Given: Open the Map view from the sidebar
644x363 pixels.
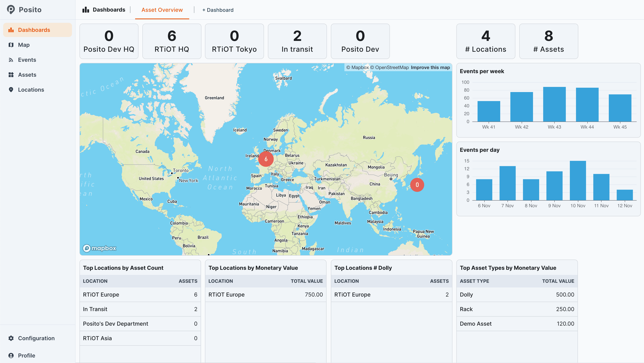Looking at the screenshot, I should (x=11, y=45).
